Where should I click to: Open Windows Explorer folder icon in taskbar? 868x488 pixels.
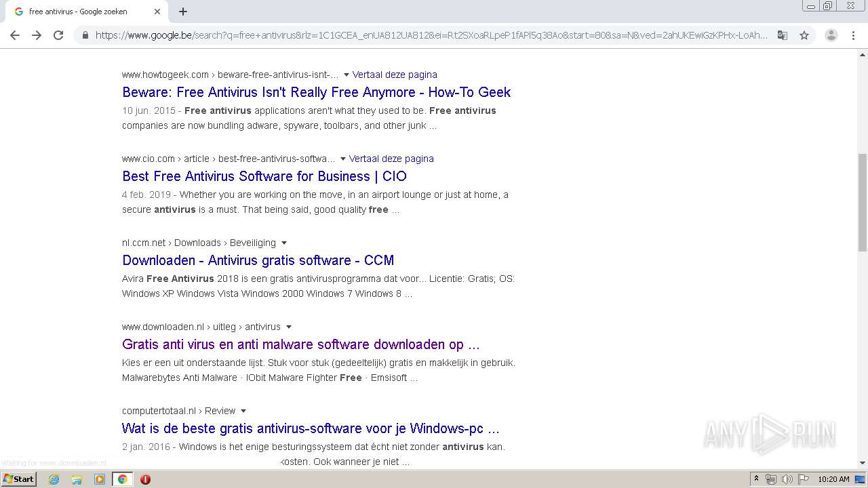coord(77,479)
